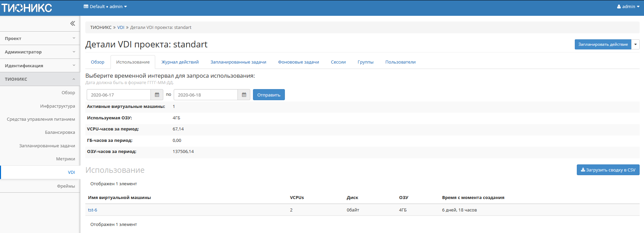Collapse the sidebar with double-chevron icon
The image size is (644, 233).
(x=72, y=24)
